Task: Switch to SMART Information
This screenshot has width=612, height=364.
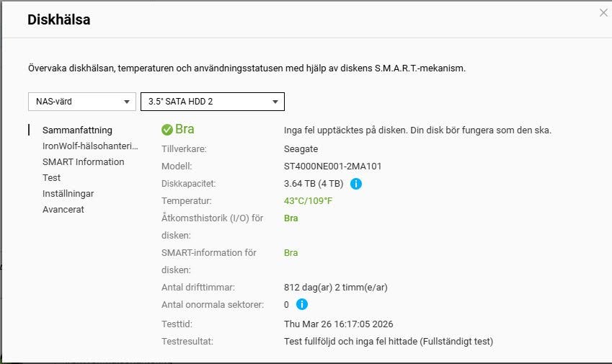Action: pyautogui.click(x=83, y=162)
